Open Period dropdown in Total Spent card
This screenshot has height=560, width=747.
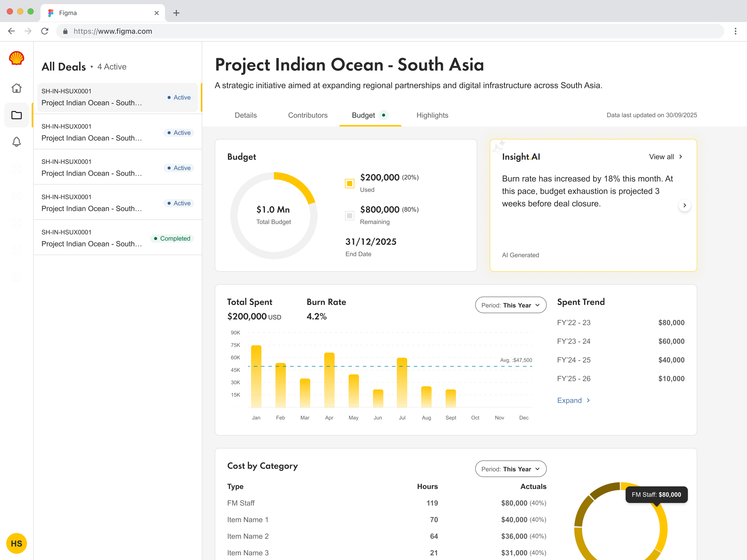(511, 305)
